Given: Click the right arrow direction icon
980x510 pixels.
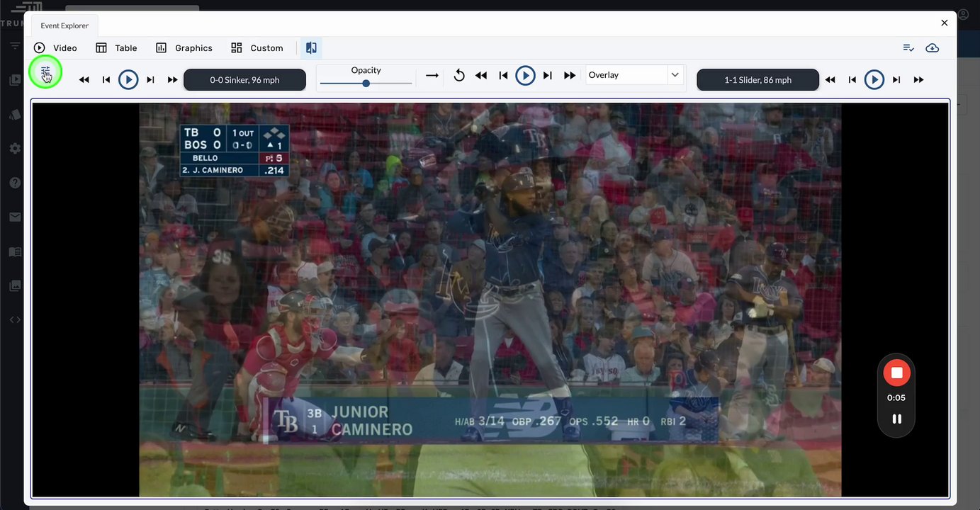Looking at the screenshot, I should tap(432, 75).
